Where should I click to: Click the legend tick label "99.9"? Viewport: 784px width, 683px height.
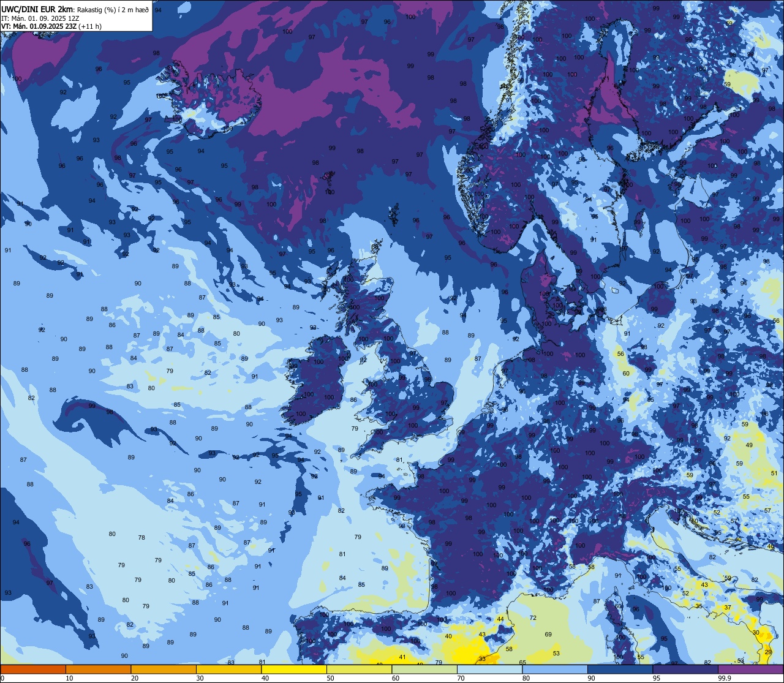click(725, 678)
